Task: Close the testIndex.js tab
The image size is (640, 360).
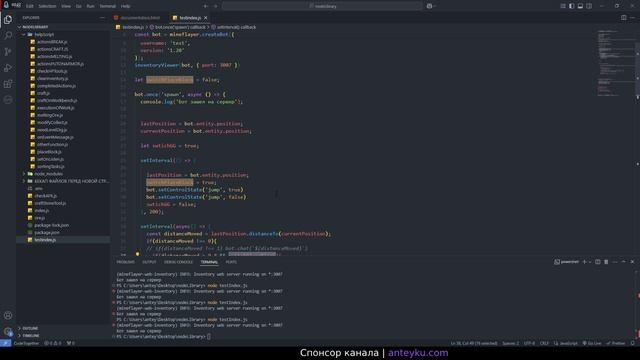Action: (206, 18)
